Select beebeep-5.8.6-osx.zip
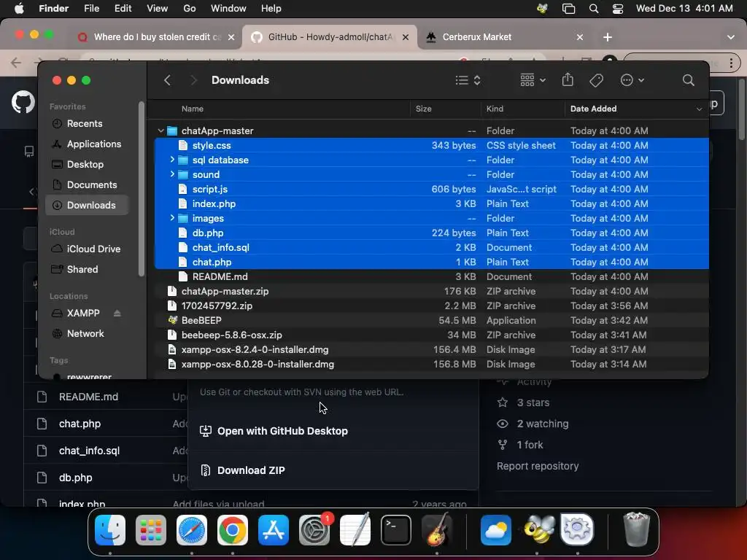Image resolution: width=747 pixels, height=560 pixels. (432, 335)
